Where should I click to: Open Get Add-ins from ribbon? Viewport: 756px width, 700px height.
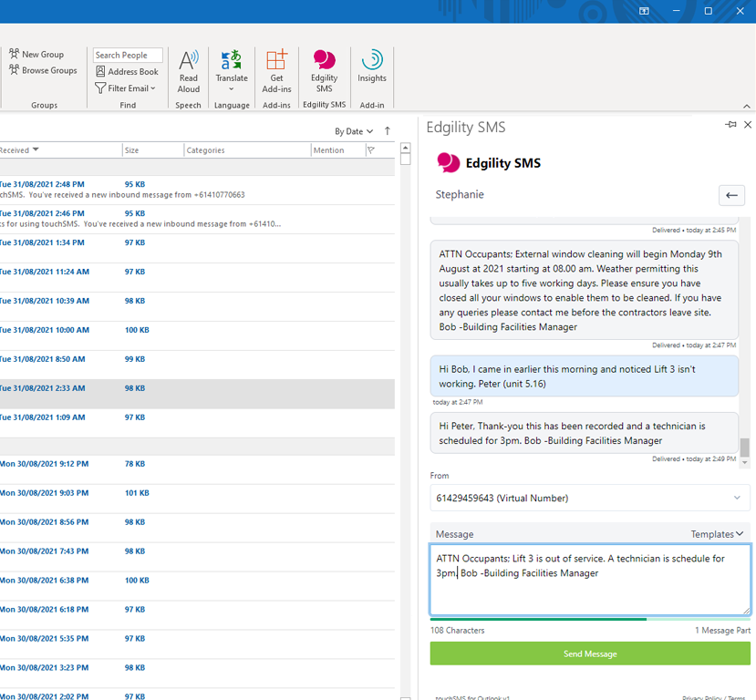coord(276,71)
